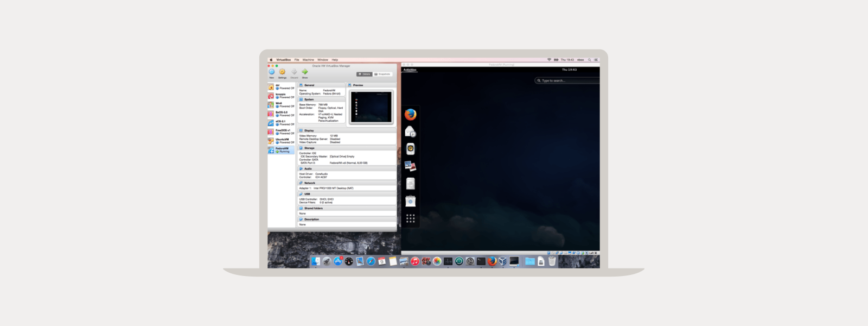Open the Window menu

(x=323, y=60)
